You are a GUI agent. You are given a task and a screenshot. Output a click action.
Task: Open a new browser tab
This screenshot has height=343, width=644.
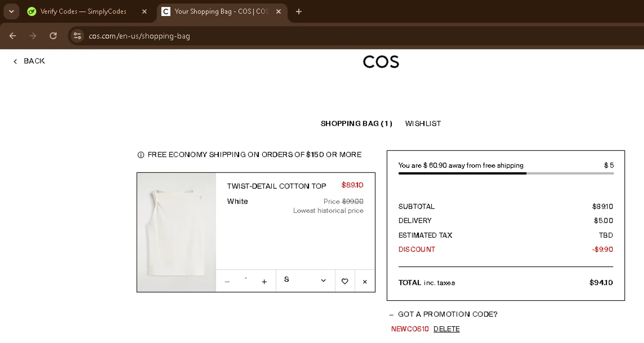(x=299, y=12)
